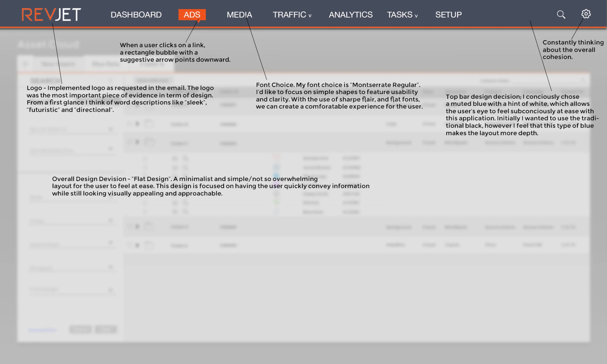The image size is (607, 364).
Task: Click the green item icon in expanded list
Action: click(x=277, y=202)
